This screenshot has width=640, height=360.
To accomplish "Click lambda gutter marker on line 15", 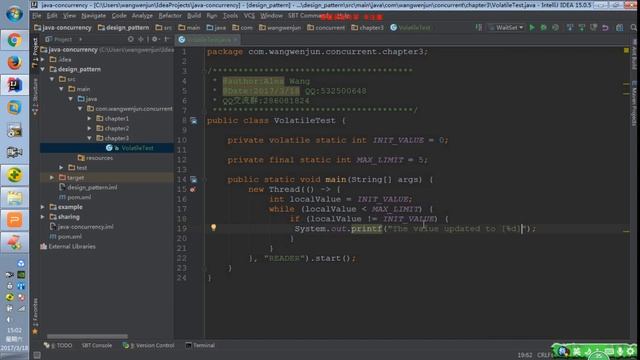I will 193,189.
